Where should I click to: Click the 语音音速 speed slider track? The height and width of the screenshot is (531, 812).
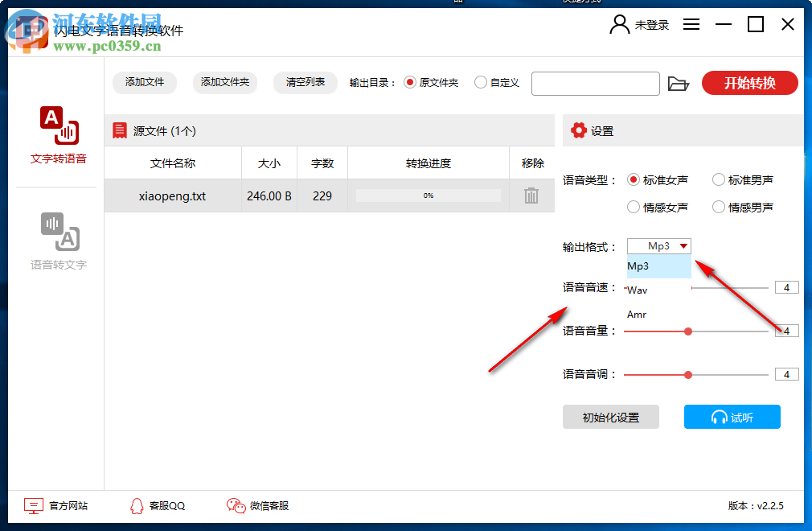pos(730,288)
